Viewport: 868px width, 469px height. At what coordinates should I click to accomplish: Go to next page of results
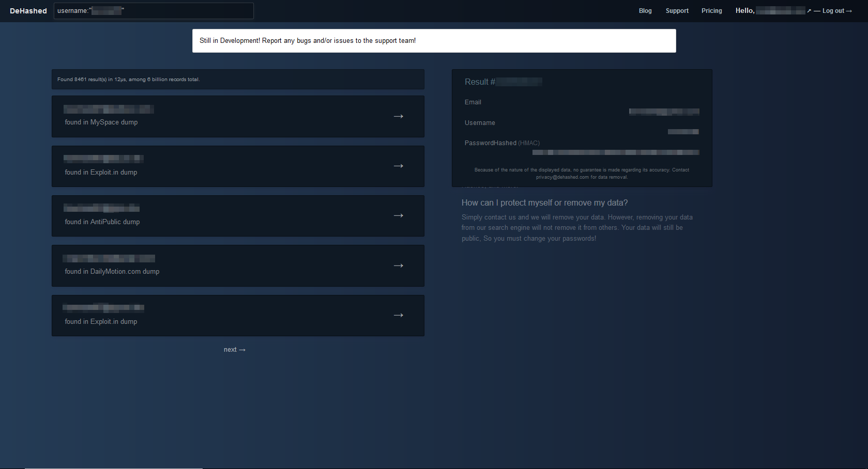tap(234, 350)
